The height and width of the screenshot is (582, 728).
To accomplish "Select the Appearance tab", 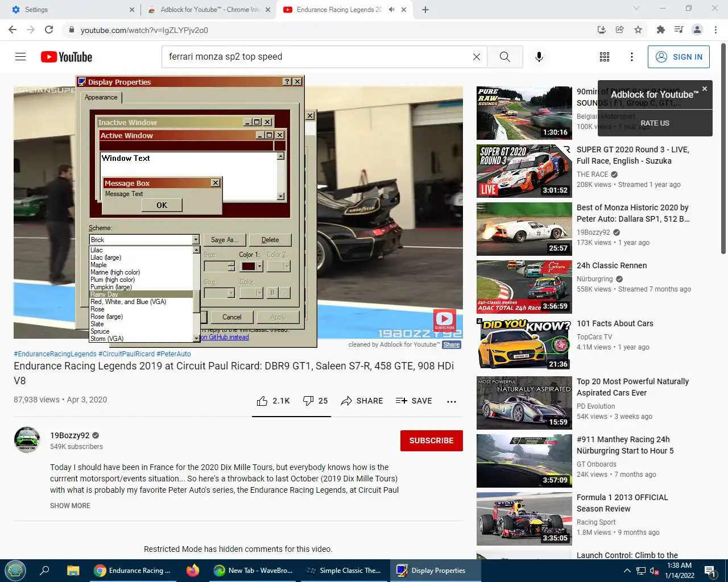I will click(101, 97).
